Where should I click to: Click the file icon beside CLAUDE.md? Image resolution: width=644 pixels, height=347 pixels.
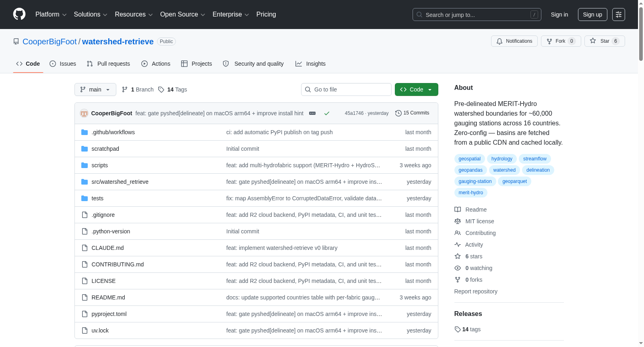[85, 248]
